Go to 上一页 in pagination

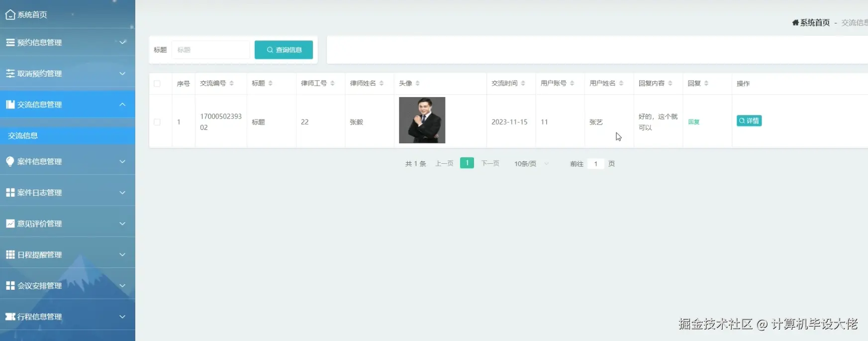[444, 163]
